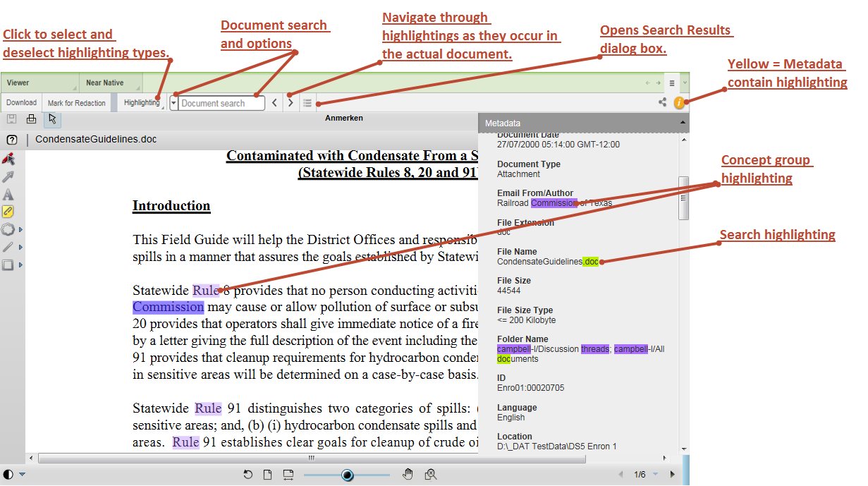Activate the hand pan tool
The width and height of the screenshot is (868, 486).
point(408,475)
